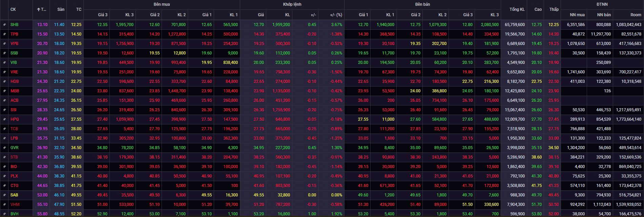This screenshot has width=644, height=217.
Task: Toggle the pin for CTG
Action: point(4,186)
